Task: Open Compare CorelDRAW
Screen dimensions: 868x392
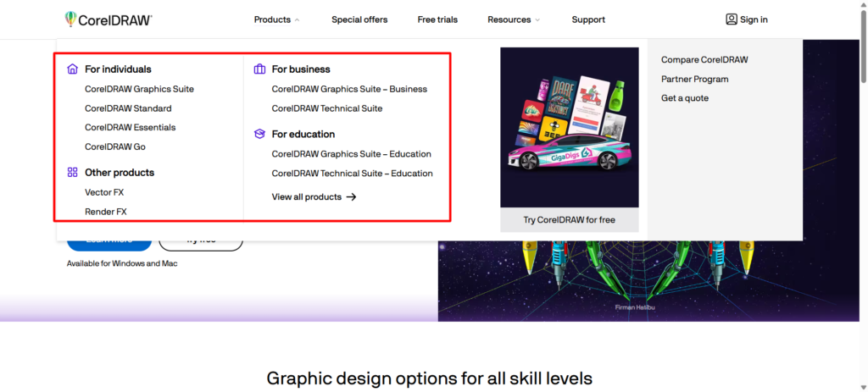Action: click(x=704, y=60)
